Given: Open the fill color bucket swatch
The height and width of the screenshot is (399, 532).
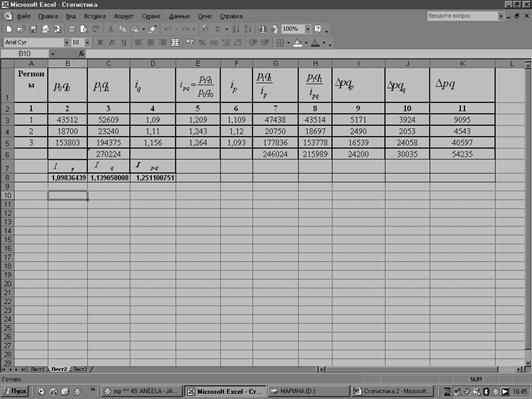Looking at the screenshot, I should click(x=298, y=43).
